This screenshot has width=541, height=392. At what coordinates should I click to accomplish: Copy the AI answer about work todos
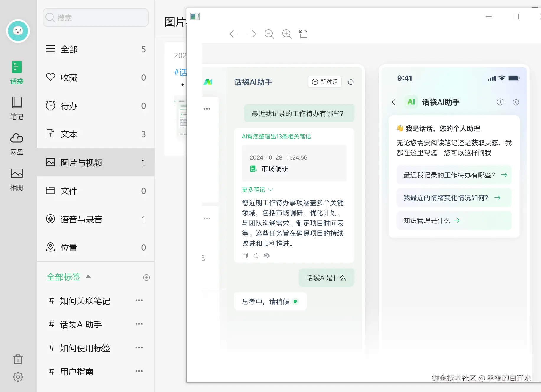[245, 256]
